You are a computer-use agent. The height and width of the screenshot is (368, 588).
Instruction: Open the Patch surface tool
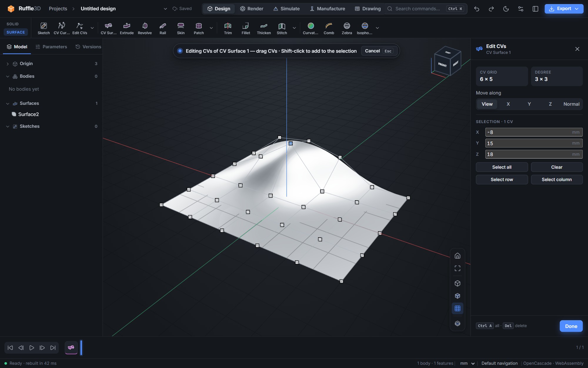(199, 28)
